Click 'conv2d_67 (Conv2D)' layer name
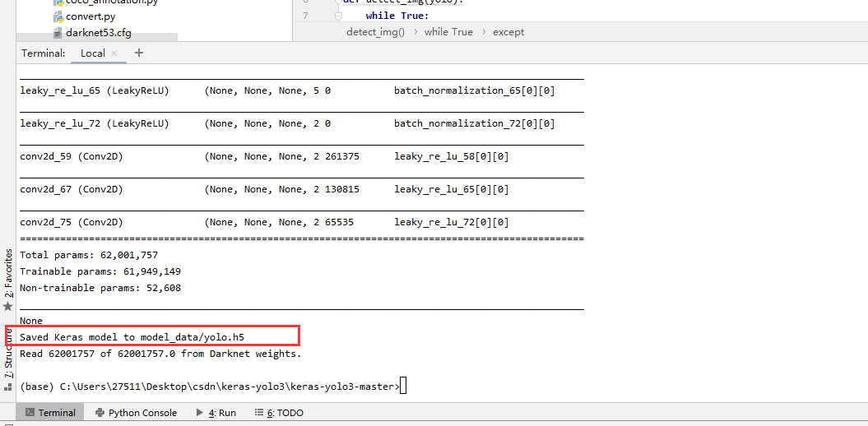This screenshot has height=426, width=868. tap(72, 189)
